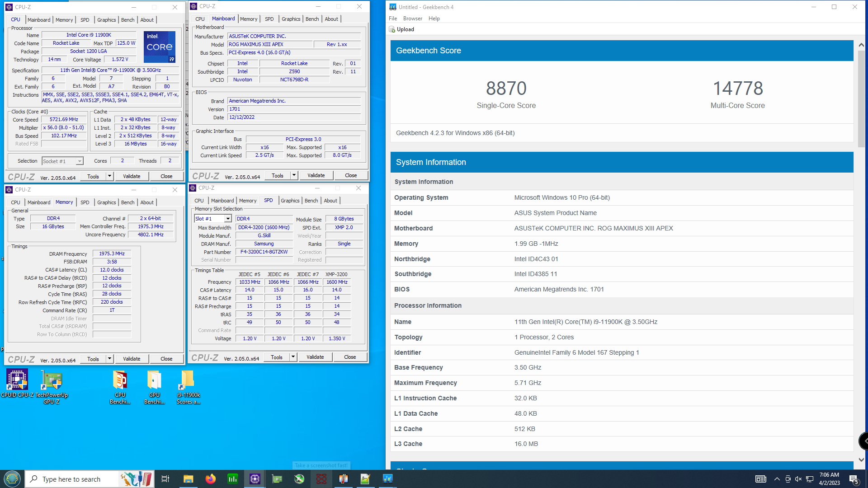
Task: Click the Maximum Frequency value 5.71 GHz
Action: 528,383
